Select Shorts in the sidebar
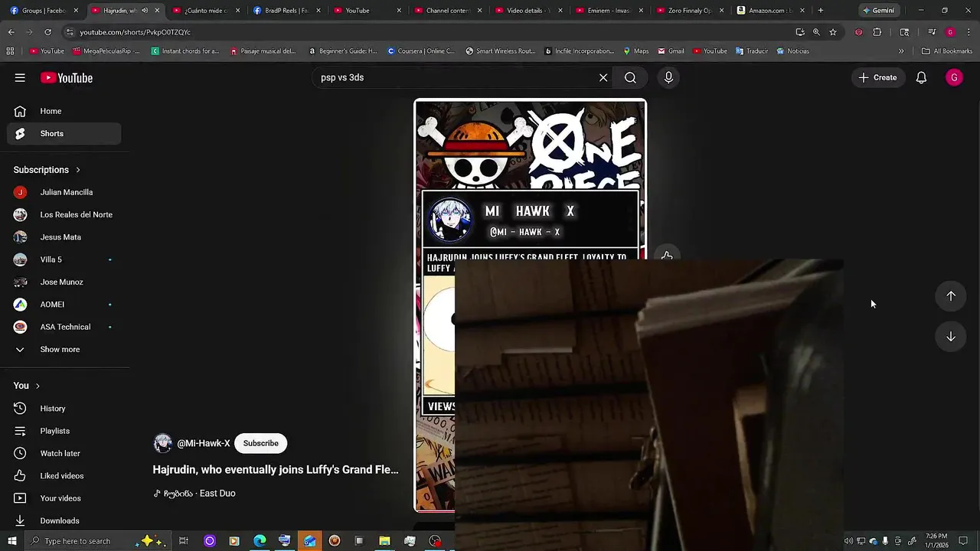 pos(64,133)
